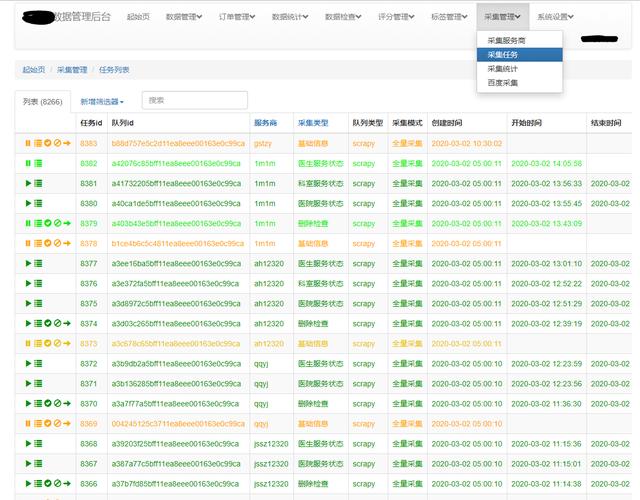Click the arrow icon in row 8374
The width and height of the screenshot is (640, 500).
coord(67,323)
